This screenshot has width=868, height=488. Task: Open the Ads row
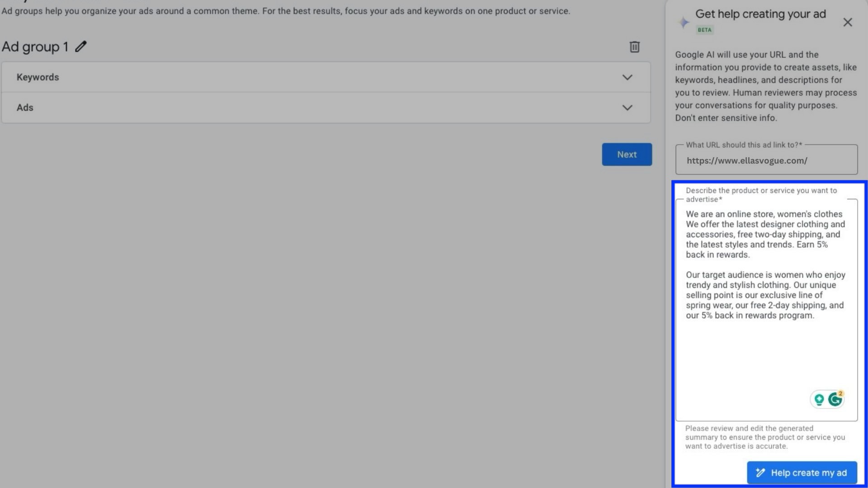tap(326, 108)
